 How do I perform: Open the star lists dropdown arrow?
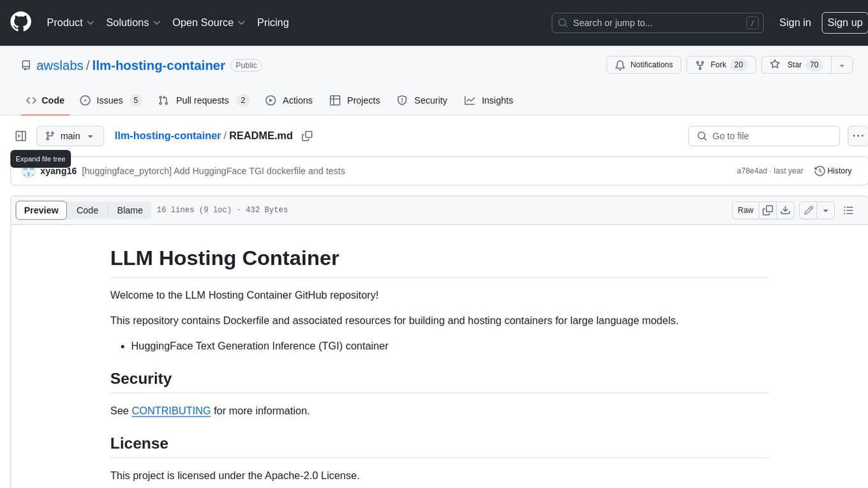coord(842,65)
